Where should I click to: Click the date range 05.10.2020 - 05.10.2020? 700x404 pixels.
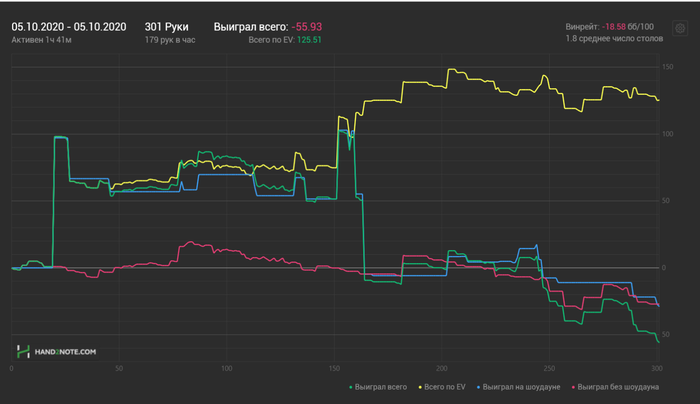tap(69, 27)
